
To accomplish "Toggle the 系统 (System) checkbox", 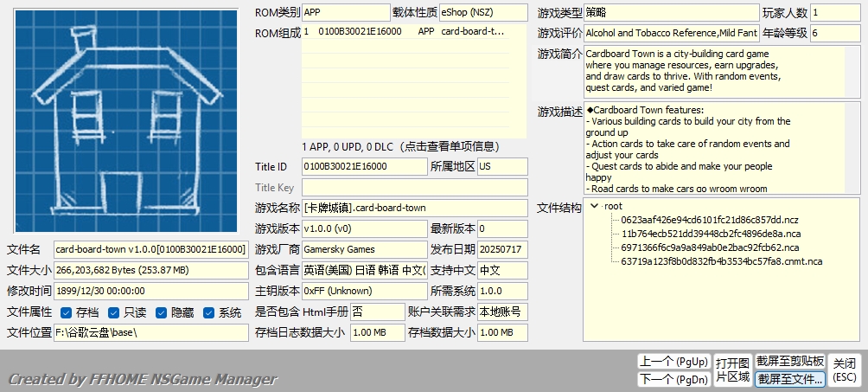I will tap(209, 312).
